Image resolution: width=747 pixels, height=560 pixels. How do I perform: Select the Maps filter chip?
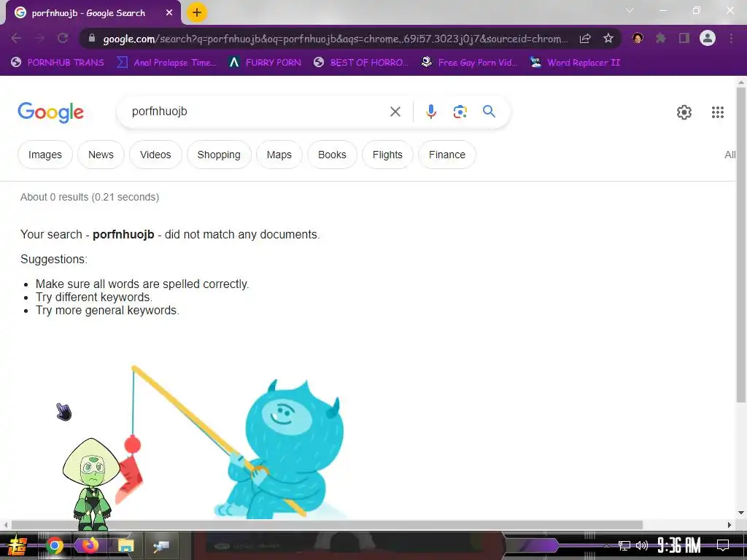(279, 155)
